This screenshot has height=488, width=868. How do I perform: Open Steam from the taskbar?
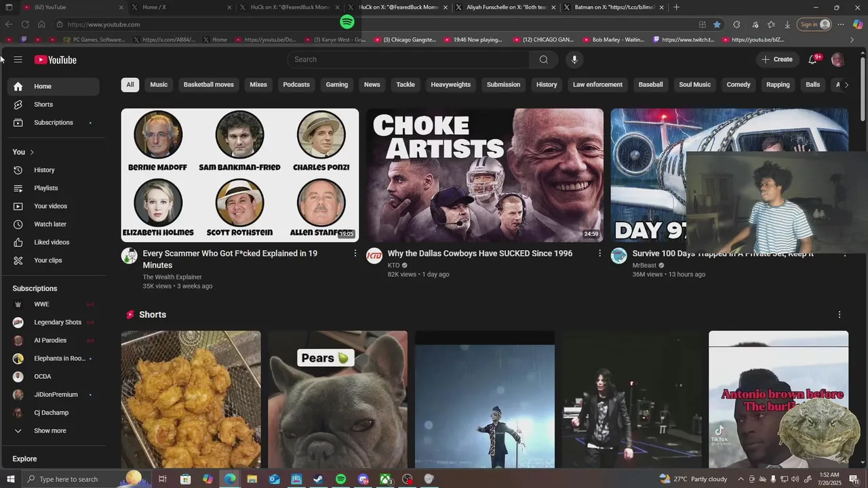pos(318,479)
